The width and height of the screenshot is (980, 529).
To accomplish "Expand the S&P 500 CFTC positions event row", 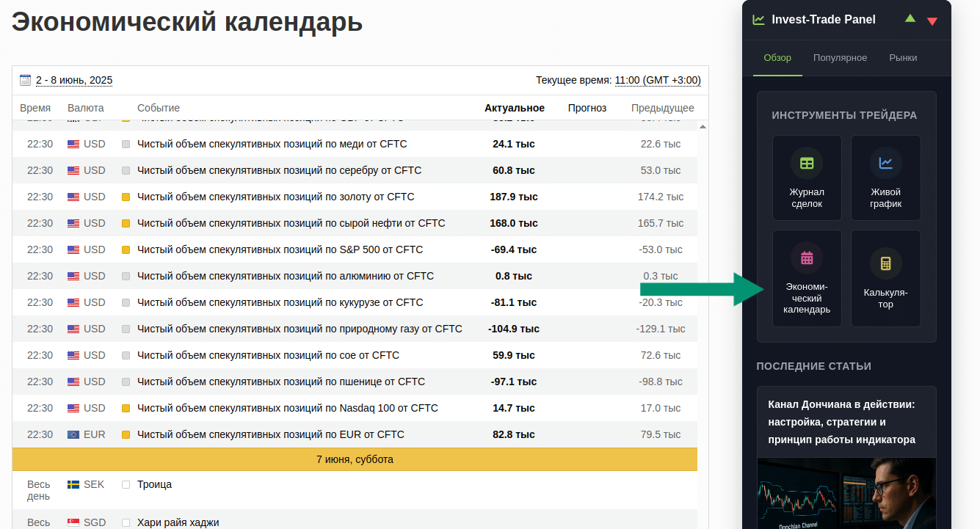I will tap(280, 249).
